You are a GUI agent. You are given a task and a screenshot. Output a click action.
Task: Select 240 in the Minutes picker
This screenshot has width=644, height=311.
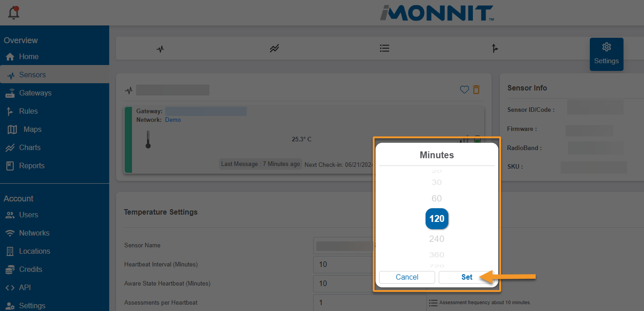[x=436, y=238]
